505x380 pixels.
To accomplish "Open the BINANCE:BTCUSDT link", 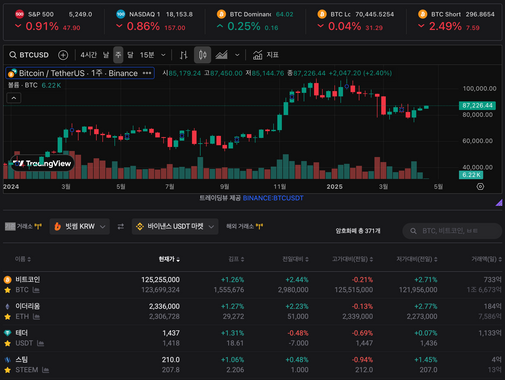I will point(273,198).
